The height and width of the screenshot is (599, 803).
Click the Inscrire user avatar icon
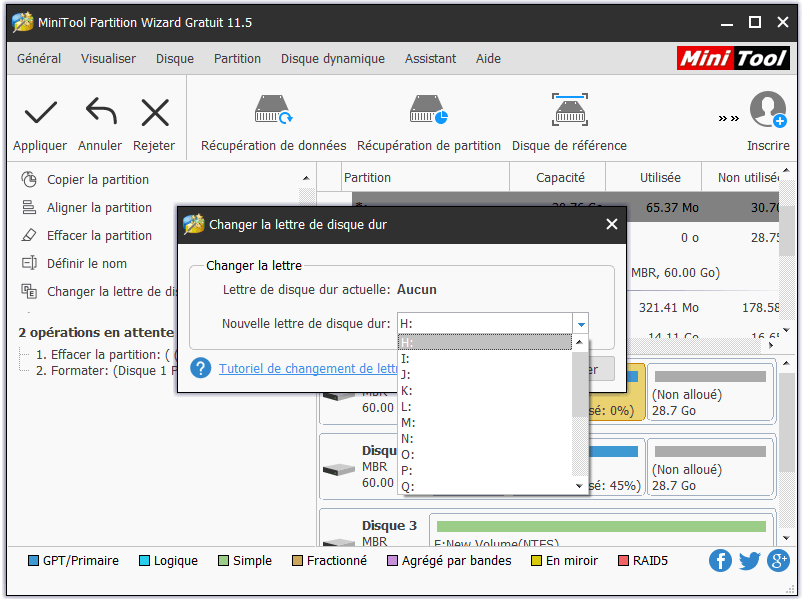point(768,109)
